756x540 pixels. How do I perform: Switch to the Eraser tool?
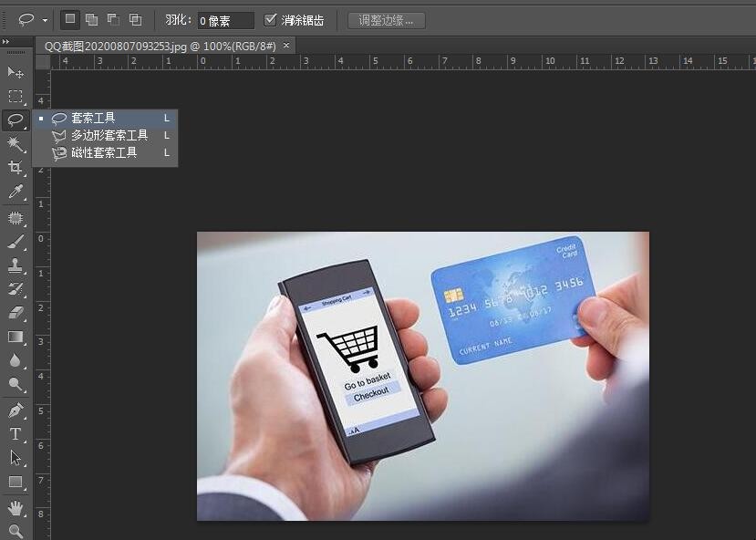coord(16,313)
